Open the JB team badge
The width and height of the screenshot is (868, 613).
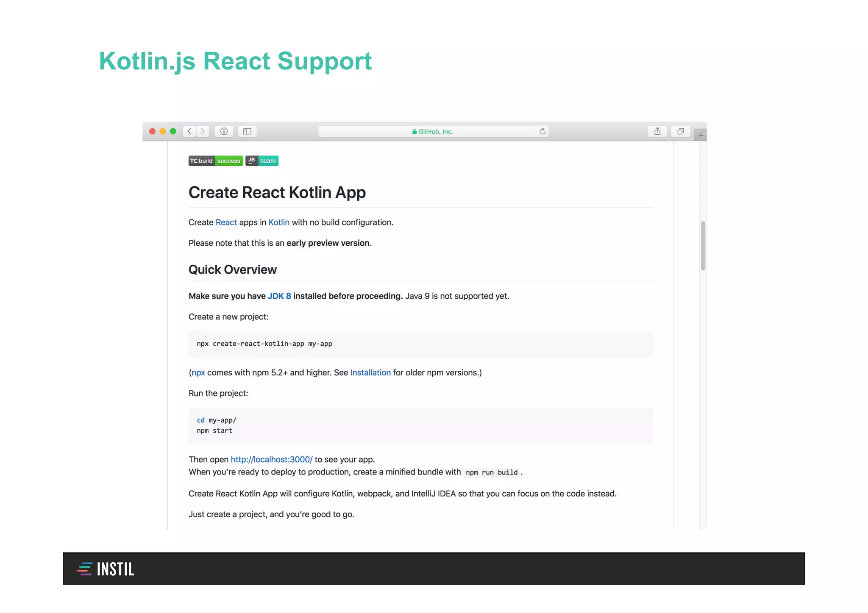[x=262, y=161]
